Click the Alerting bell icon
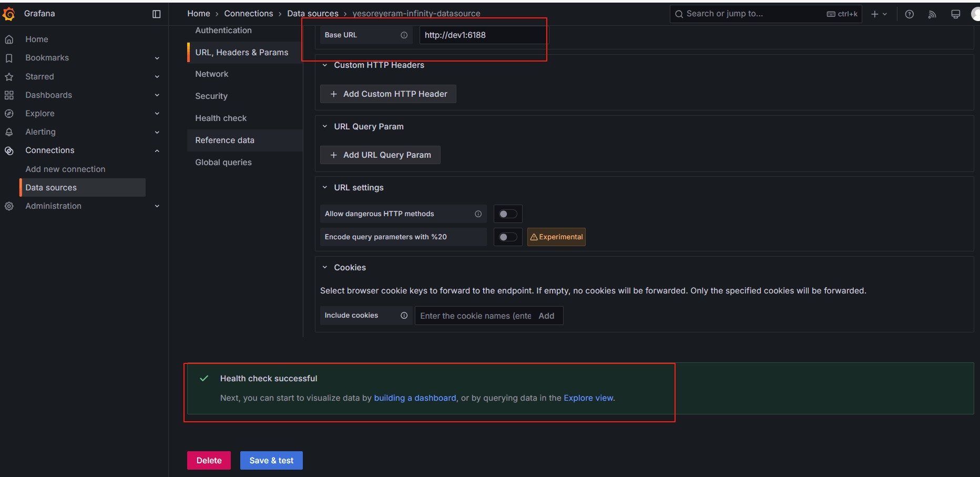The width and height of the screenshot is (980, 477). click(x=9, y=132)
